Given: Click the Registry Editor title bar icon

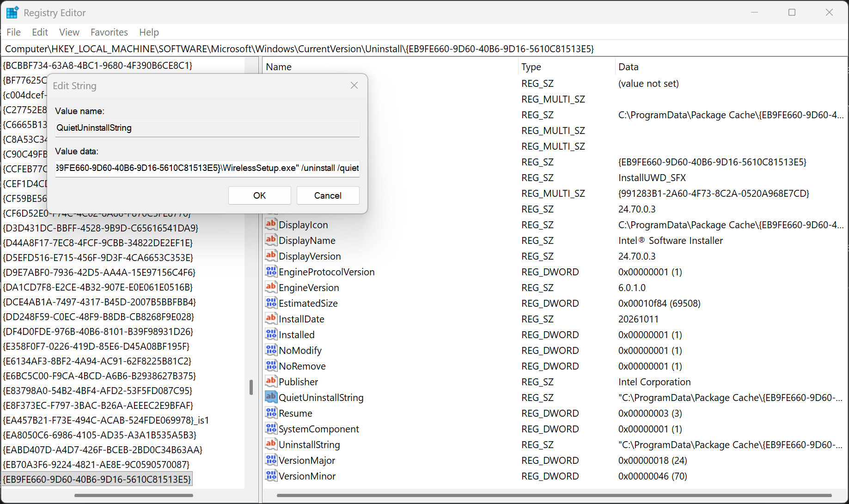Looking at the screenshot, I should click(12, 12).
